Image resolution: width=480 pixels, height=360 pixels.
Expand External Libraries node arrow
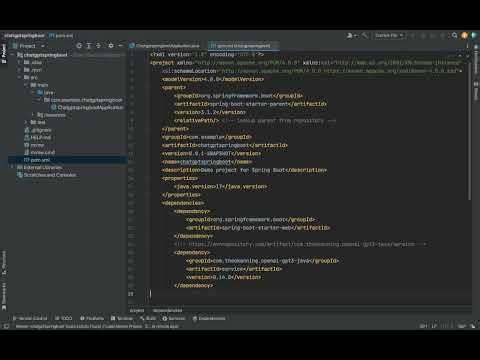tap(13, 167)
